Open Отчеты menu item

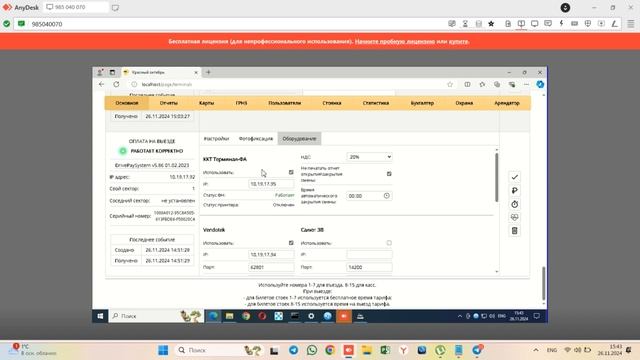169,103
